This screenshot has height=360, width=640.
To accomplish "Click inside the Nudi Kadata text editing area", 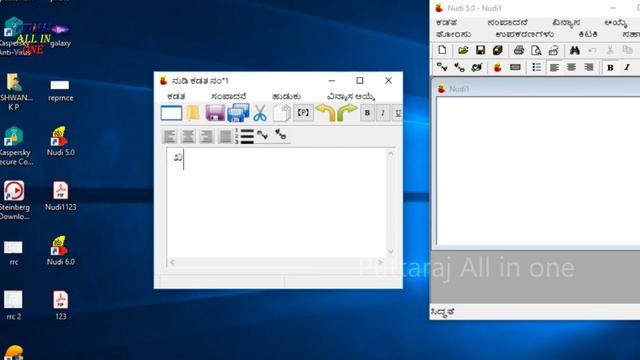I will (277, 203).
